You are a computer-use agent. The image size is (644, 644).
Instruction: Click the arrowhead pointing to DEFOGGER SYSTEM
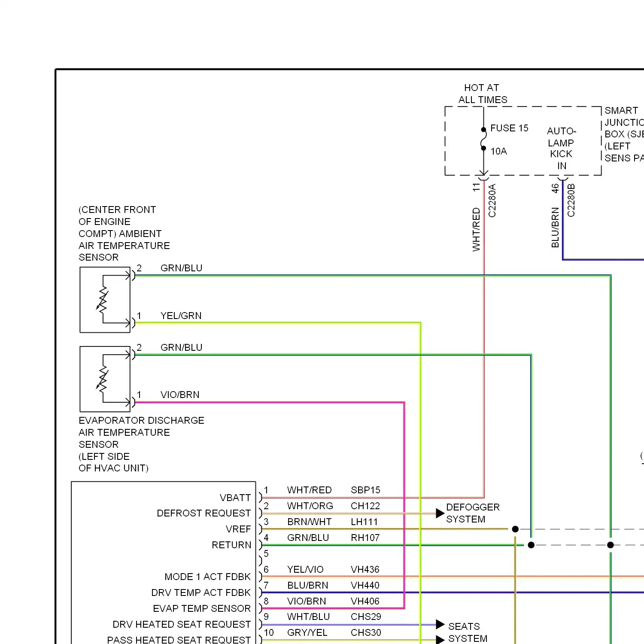pyautogui.click(x=440, y=513)
